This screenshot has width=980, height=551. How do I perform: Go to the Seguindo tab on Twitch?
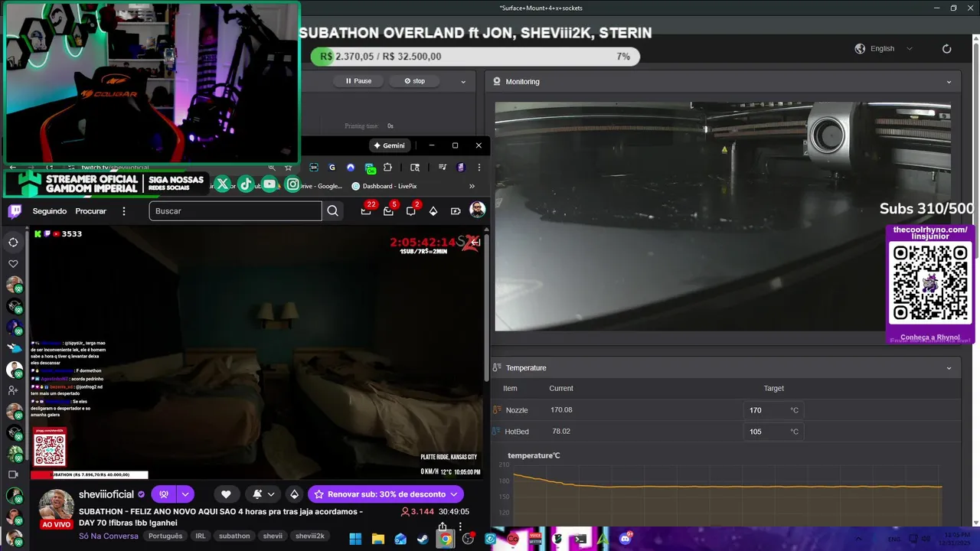click(50, 211)
